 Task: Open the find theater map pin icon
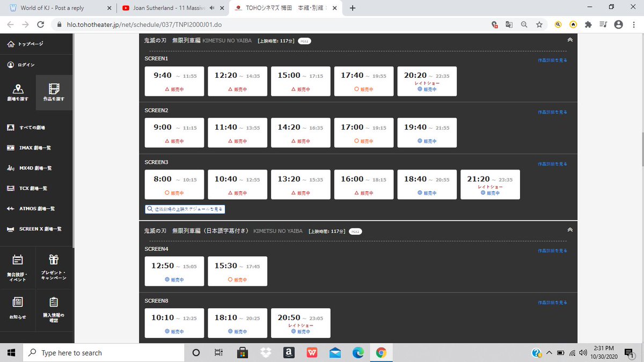[18, 88]
